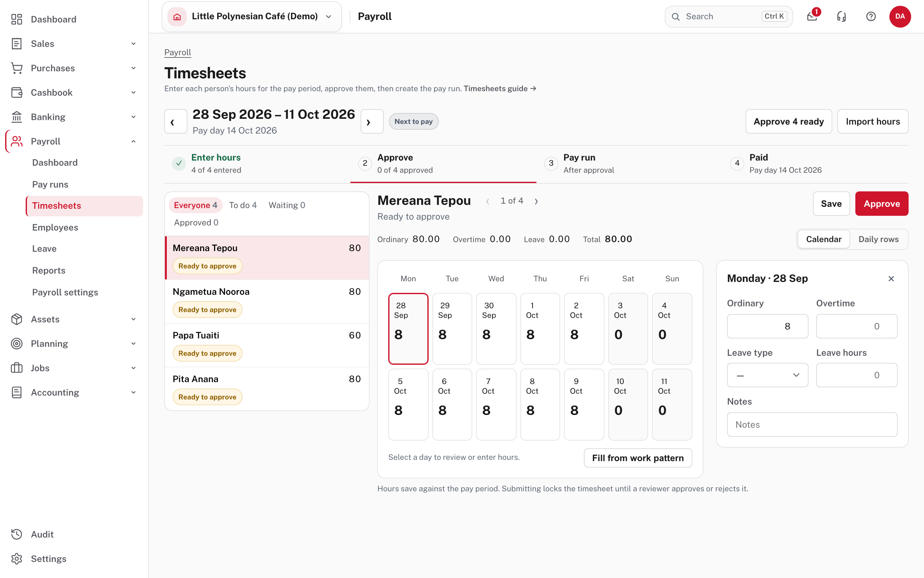Click the headset support icon
Viewport: 924px width, 578px height.
[x=842, y=16]
